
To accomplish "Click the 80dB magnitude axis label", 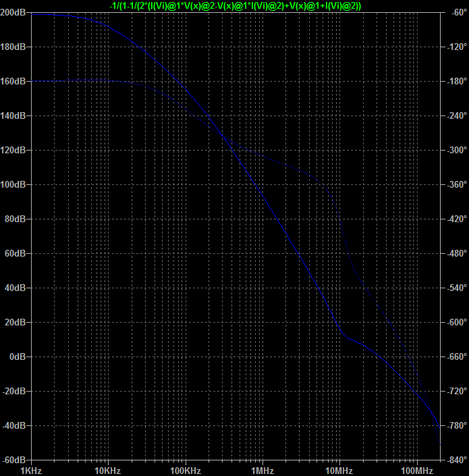I will 15,219.
